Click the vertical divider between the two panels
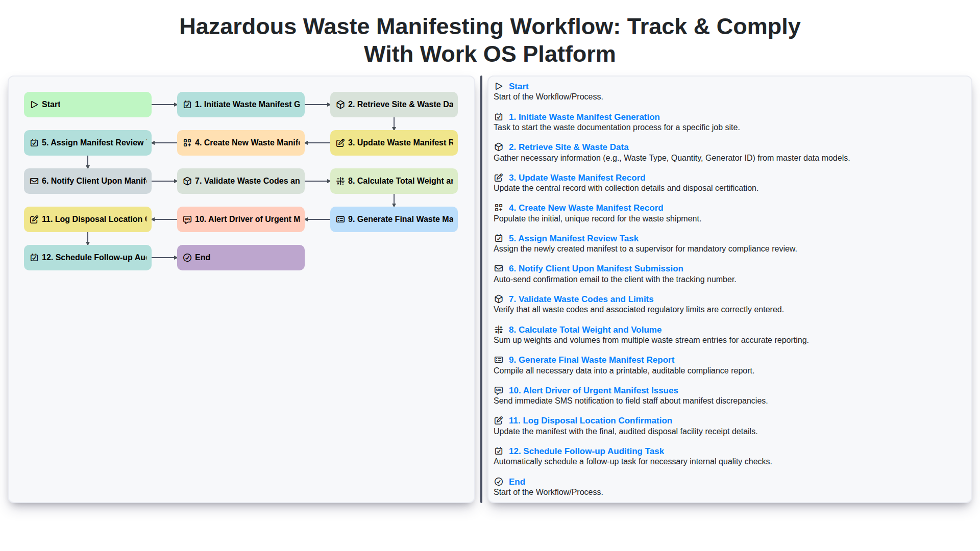This screenshot has height=551, width=980. click(x=481, y=289)
